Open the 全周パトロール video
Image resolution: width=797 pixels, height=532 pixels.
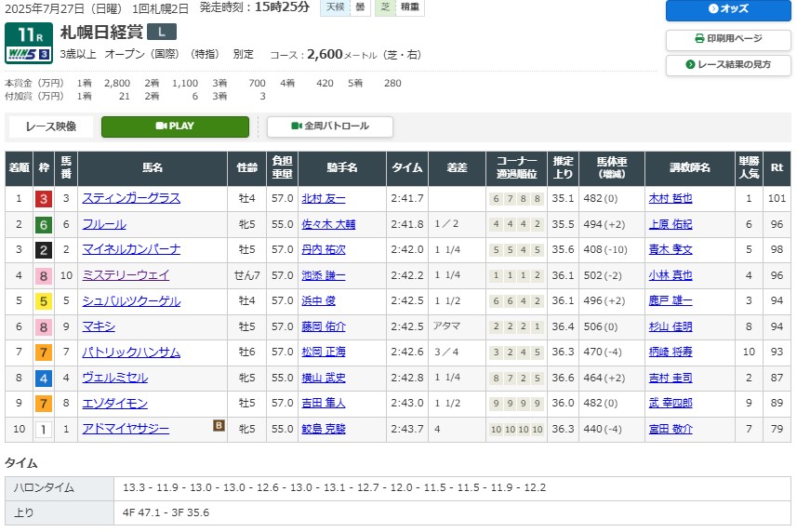coord(330,126)
